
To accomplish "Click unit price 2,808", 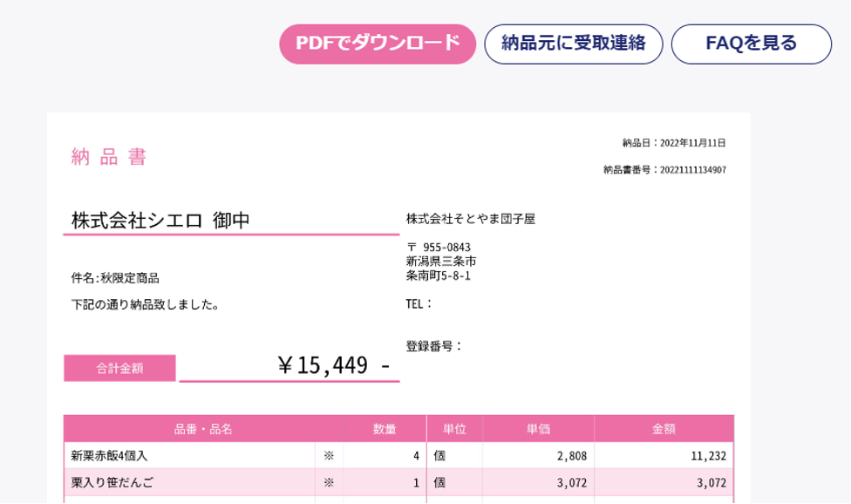I will 572,456.
